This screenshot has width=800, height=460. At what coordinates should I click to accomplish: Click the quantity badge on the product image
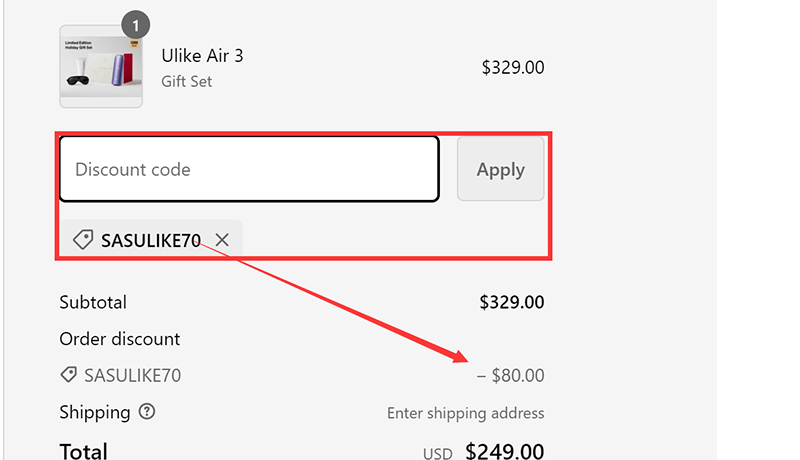(135, 24)
